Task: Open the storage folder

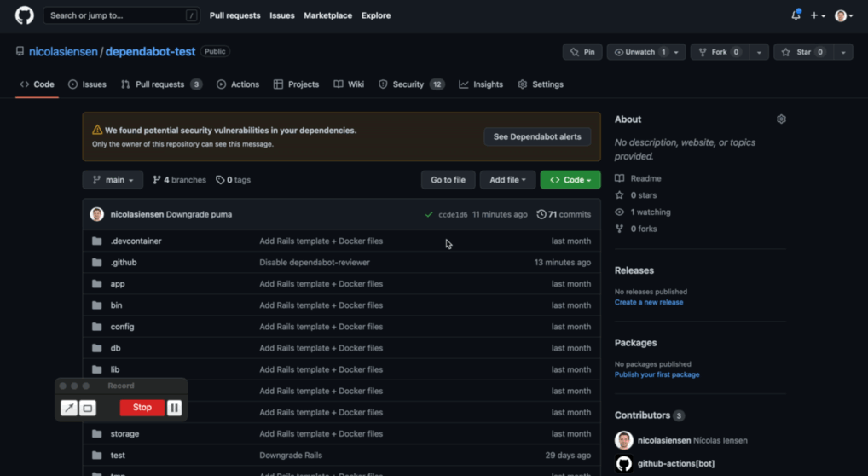Action: pyautogui.click(x=124, y=434)
